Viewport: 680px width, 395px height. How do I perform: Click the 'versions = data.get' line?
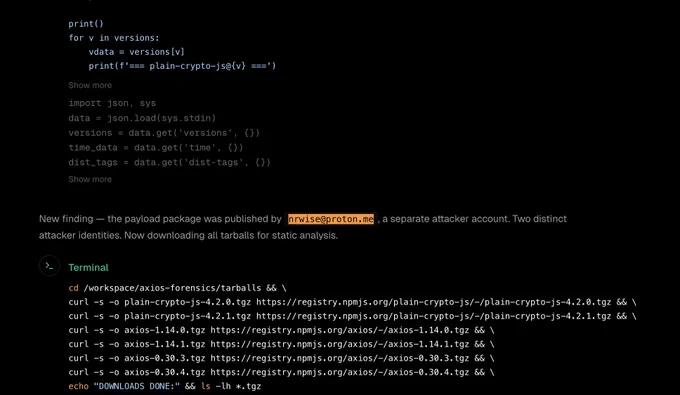pyautogui.click(x=164, y=133)
